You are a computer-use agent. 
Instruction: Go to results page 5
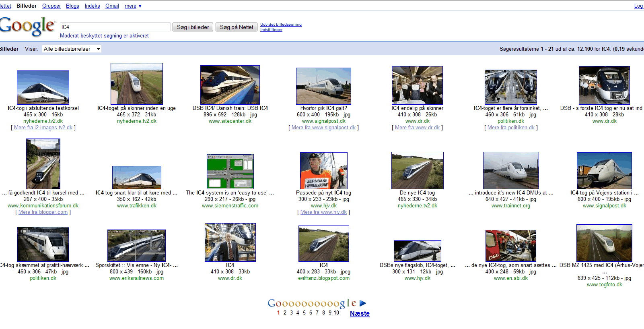point(304,313)
